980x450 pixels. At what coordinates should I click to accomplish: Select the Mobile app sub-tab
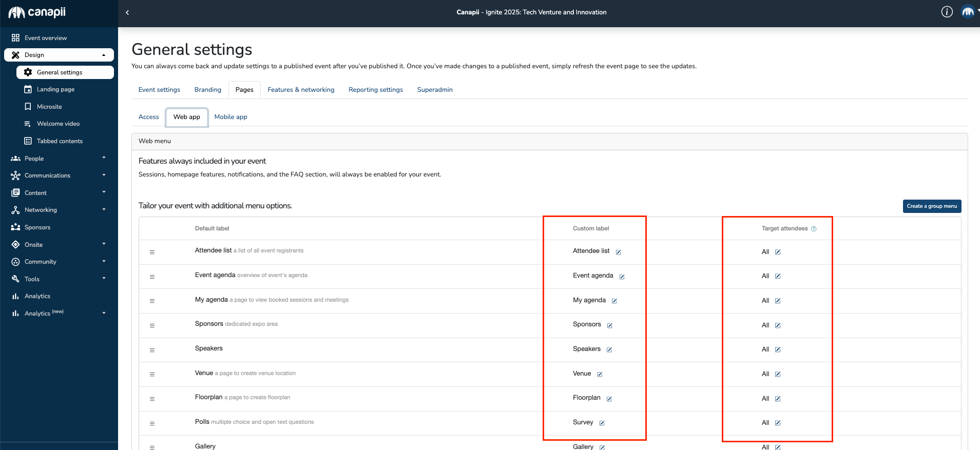coord(230,117)
